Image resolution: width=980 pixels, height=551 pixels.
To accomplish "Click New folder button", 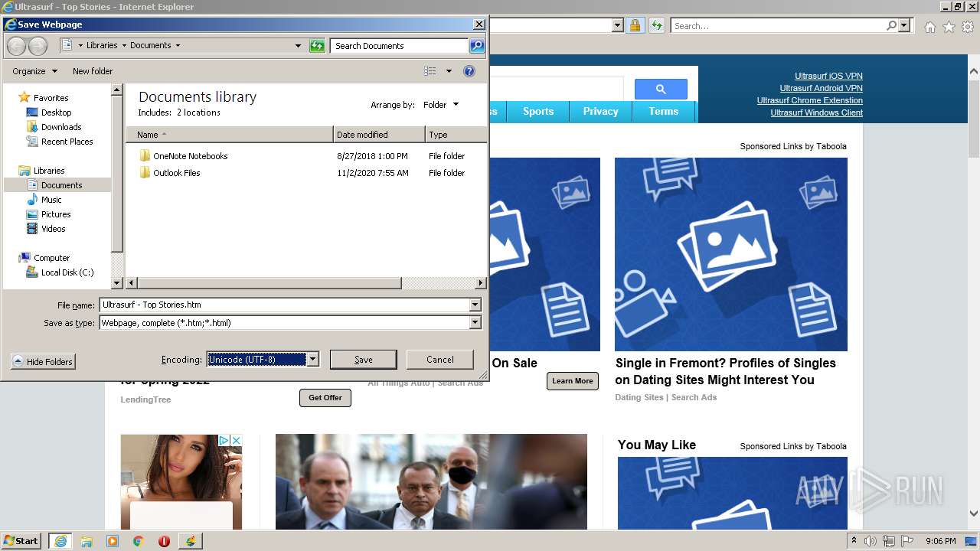I will click(x=93, y=71).
